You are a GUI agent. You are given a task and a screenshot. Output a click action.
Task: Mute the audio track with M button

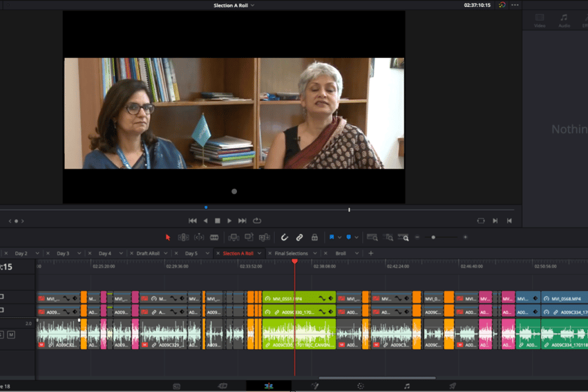point(11,335)
